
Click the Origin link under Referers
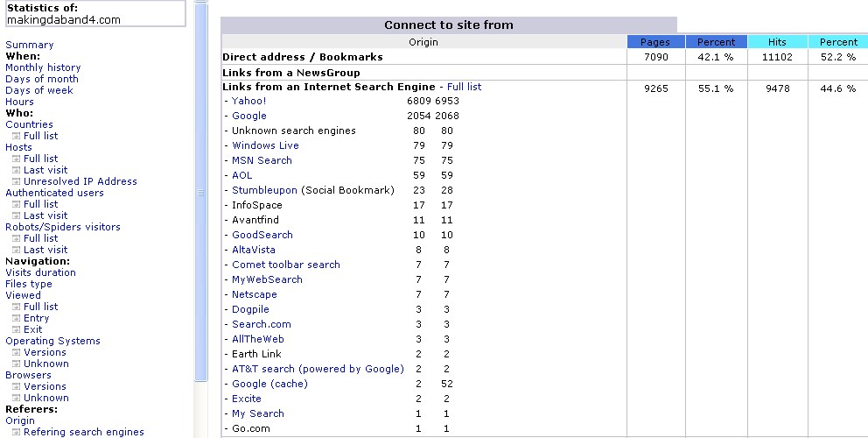tap(20, 420)
